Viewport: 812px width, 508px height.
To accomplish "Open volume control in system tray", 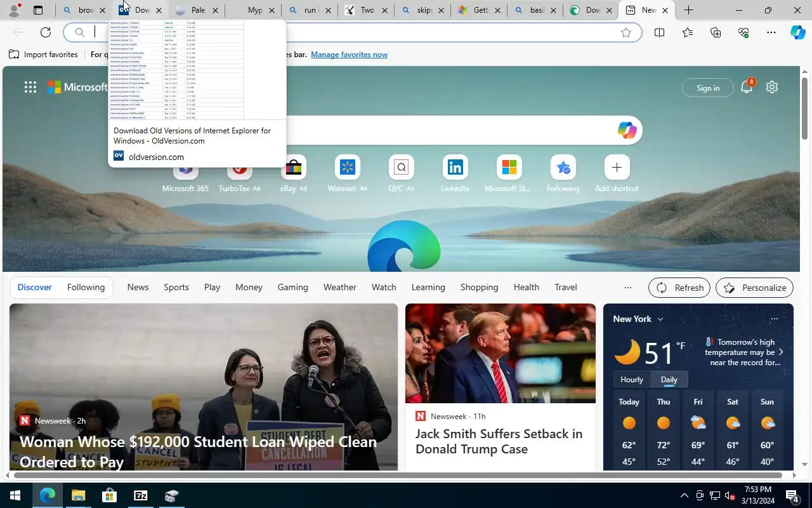I will coord(730,495).
